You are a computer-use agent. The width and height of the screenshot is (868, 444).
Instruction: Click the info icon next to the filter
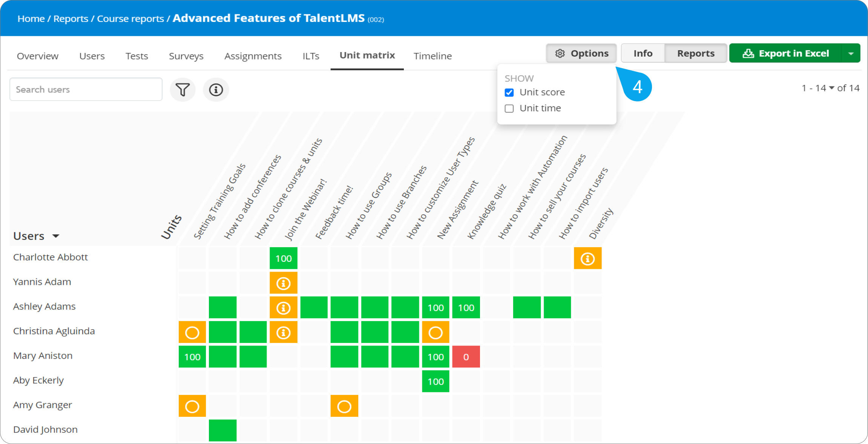[216, 90]
